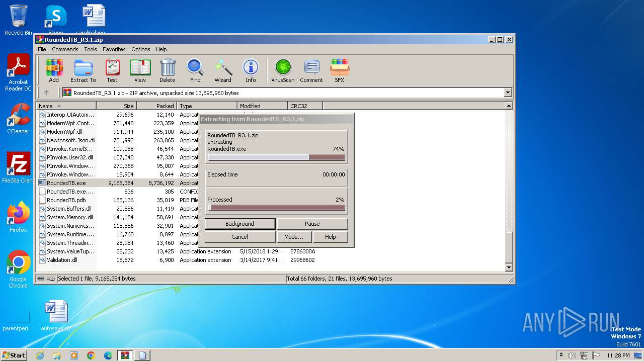This screenshot has height=362, width=644.
Task: Click the RoundedTB.exe file progress bar
Action: click(277, 157)
